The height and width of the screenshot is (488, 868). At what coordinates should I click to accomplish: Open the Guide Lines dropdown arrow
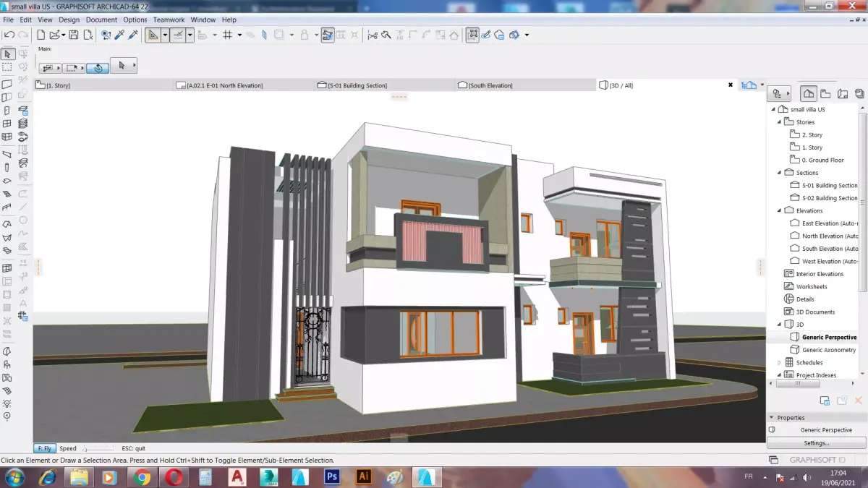point(165,35)
